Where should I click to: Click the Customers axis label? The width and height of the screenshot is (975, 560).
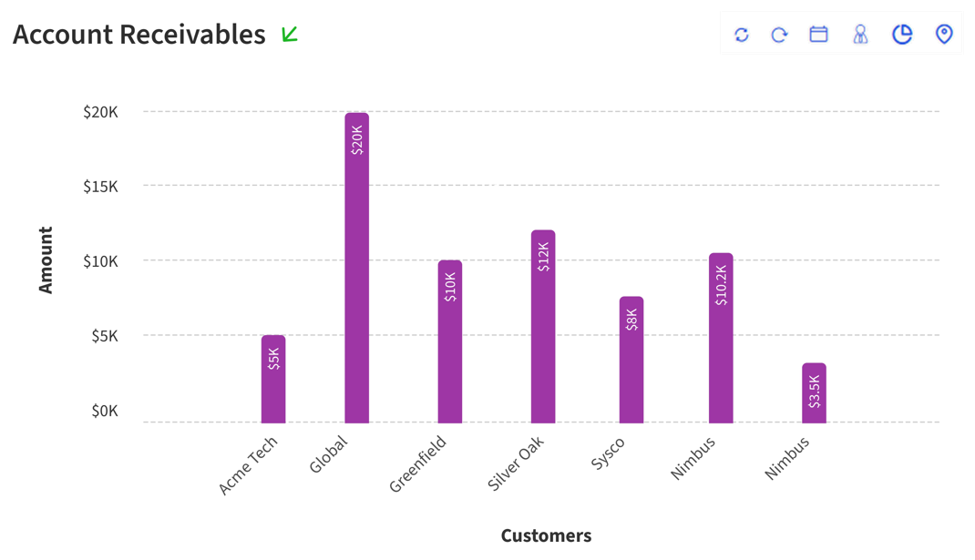pos(546,535)
